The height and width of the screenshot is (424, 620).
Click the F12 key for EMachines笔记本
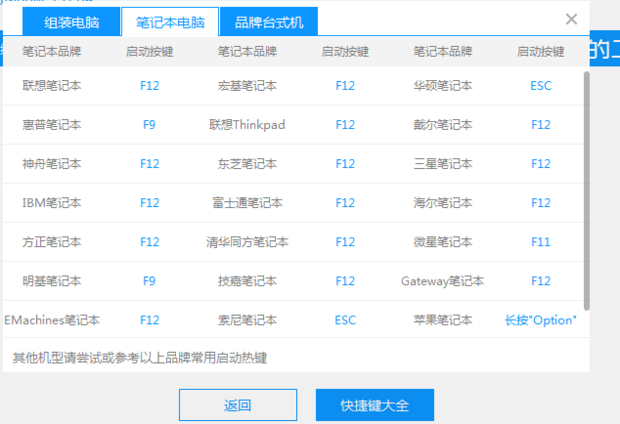tap(149, 320)
